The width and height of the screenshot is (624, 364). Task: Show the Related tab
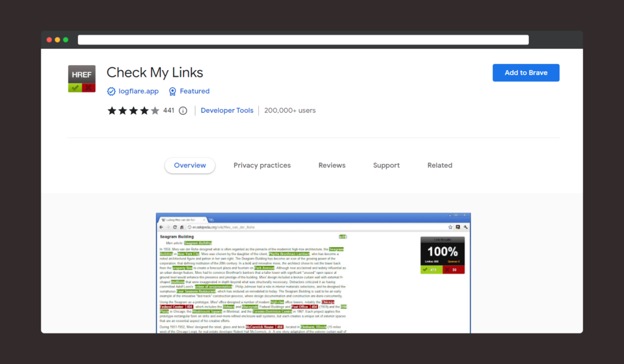point(440,166)
